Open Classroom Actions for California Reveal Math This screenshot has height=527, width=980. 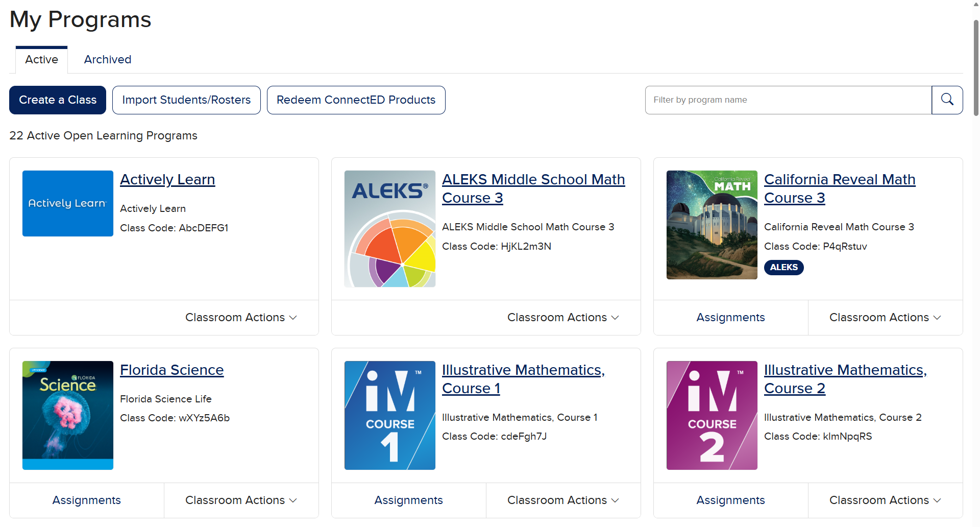click(x=885, y=318)
